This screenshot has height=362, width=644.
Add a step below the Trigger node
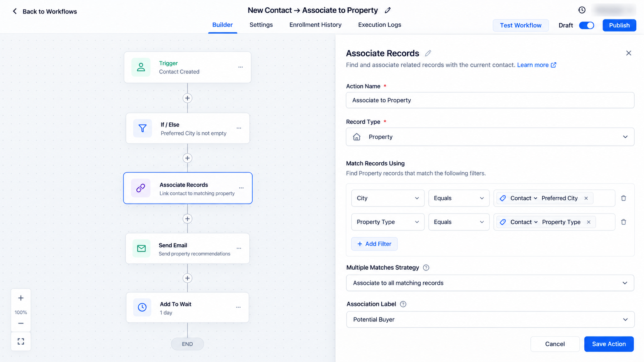pyautogui.click(x=188, y=98)
